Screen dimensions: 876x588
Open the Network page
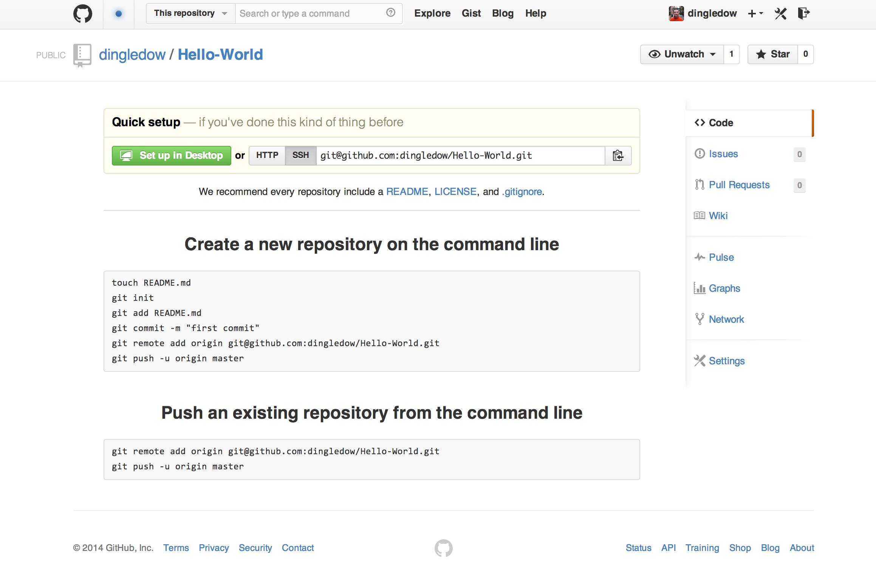(x=726, y=319)
